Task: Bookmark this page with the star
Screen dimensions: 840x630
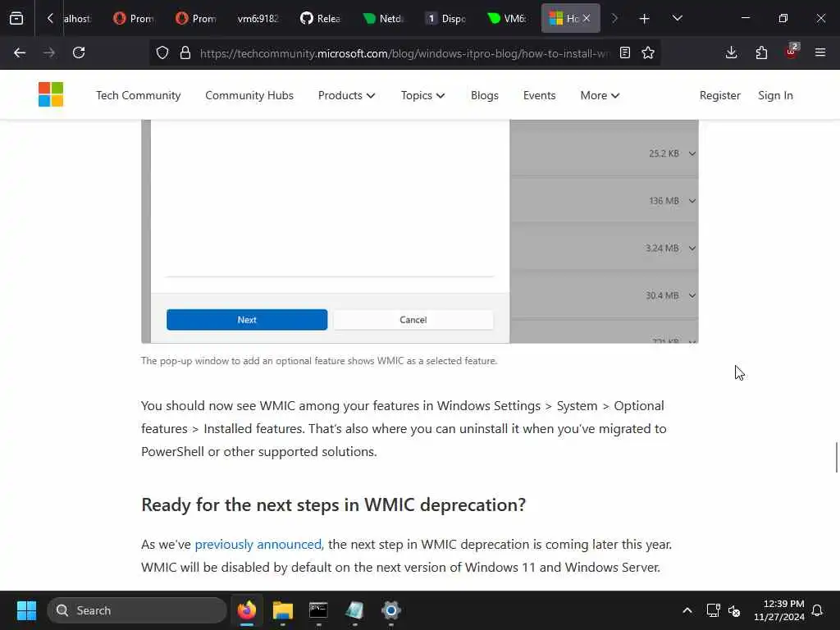Action: [648, 52]
